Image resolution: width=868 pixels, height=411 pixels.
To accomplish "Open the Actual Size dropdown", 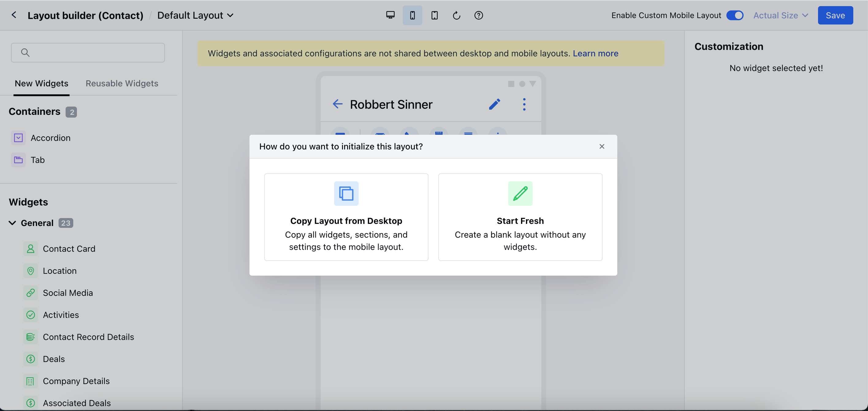I will click(780, 15).
